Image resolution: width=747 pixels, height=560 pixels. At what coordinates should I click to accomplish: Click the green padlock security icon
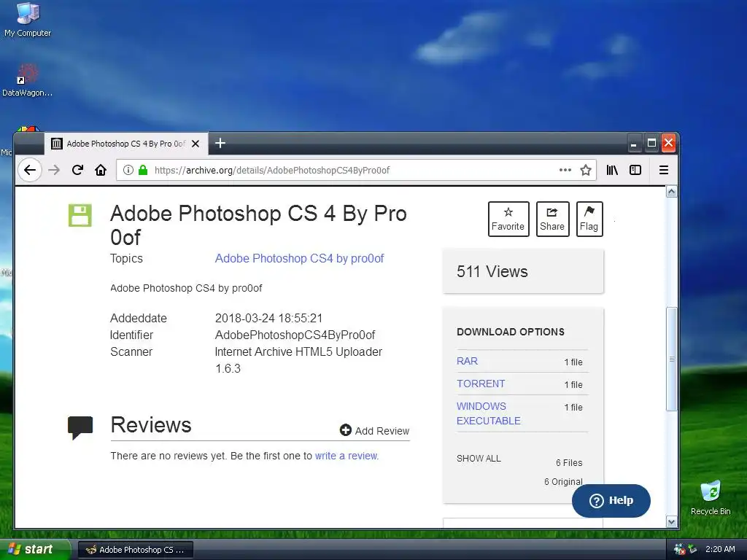tap(143, 170)
